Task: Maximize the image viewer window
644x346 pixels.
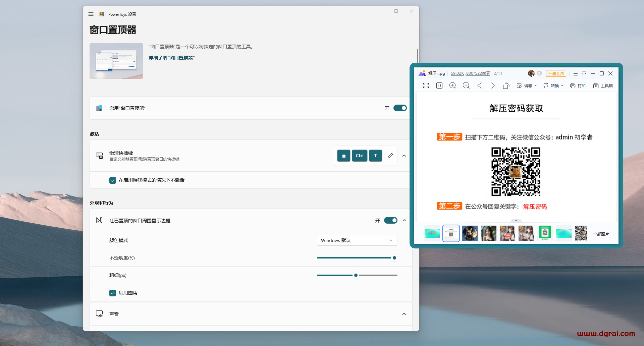Action: (x=602, y=73)
